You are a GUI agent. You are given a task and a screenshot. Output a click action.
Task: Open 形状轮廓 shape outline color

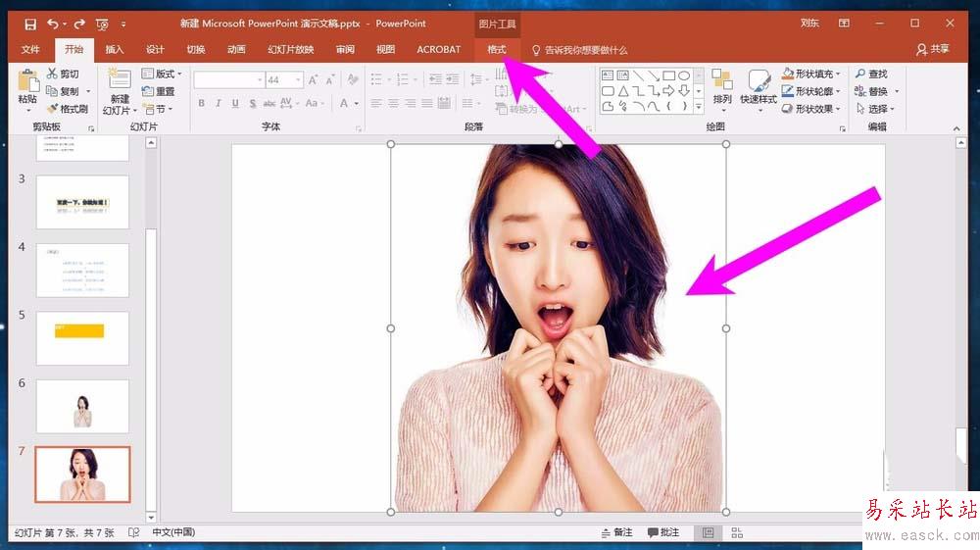[x=810, y=91]
